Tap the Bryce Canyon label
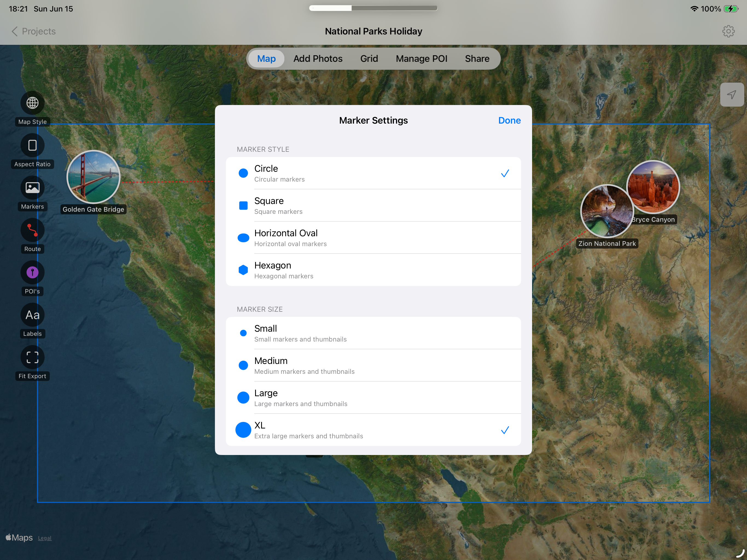This screenshot has height=560, width=747. coord(654,220)
